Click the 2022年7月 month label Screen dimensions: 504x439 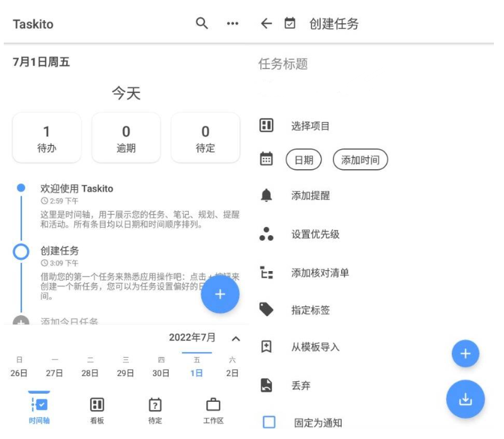pos(192,338)
